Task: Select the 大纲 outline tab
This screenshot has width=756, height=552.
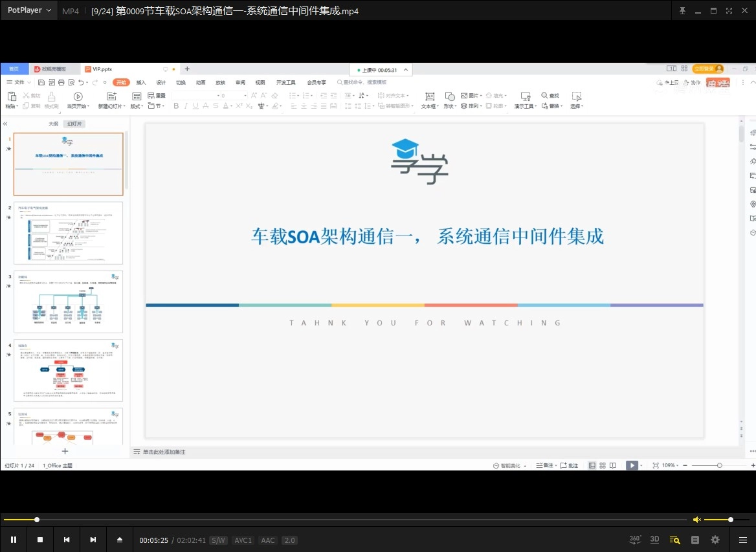Action: (54, 123)
